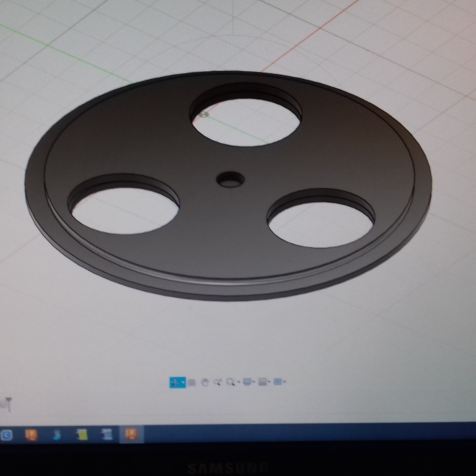Select the Orbit tool in navigation bar

(175, 382)
